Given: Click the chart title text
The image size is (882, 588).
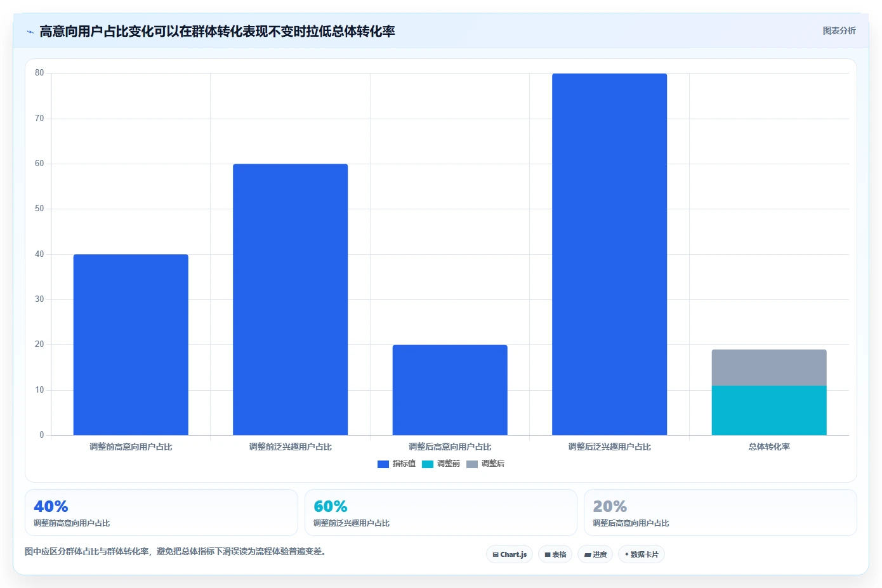Looking at the screenshot, I should point(217,32).
